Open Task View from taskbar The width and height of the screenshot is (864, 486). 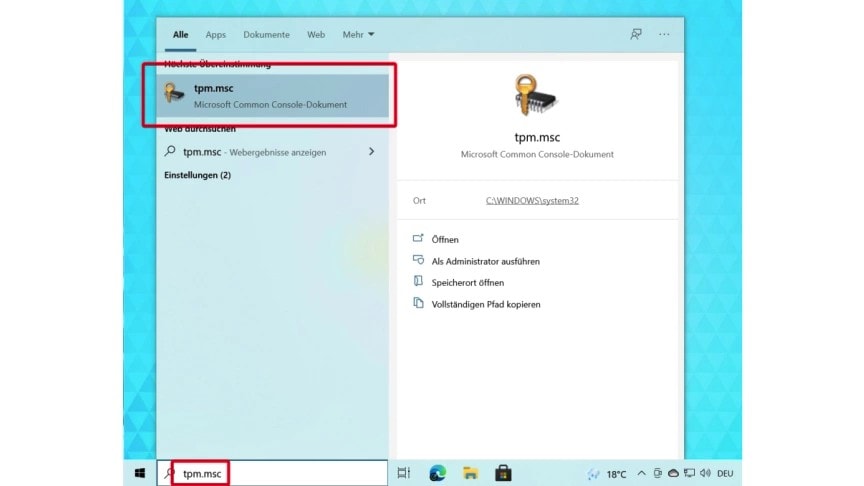404,473
